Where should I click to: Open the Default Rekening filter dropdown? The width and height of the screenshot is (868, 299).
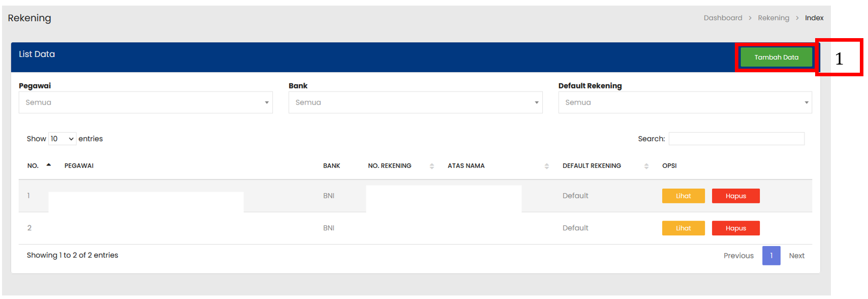pos(685,103)
